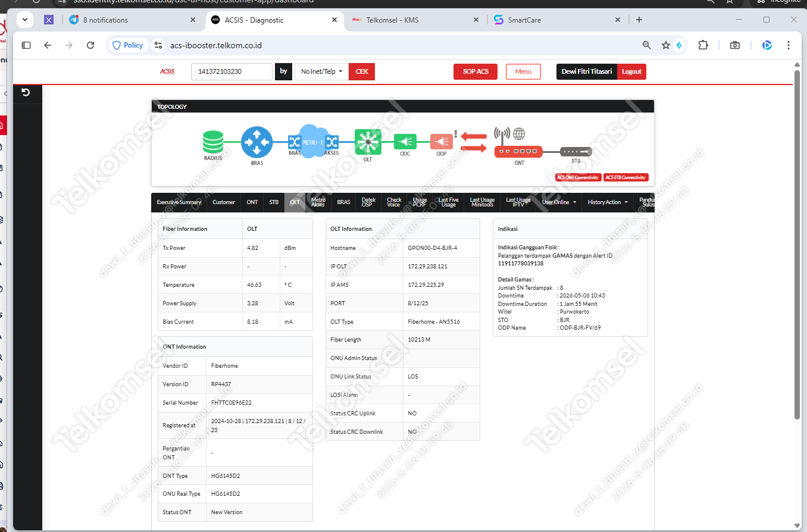Click the Logout button
Screen dimensions: 807x532
(x=631, y=71)
